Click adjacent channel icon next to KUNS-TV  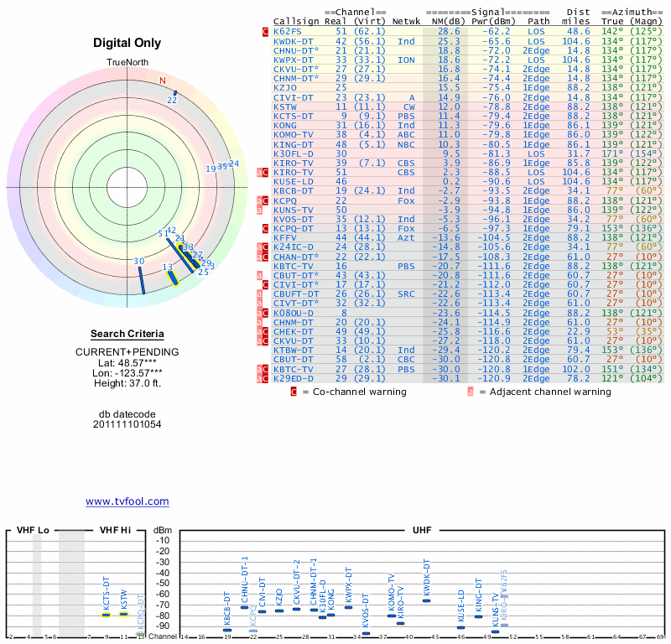point(260,210)
